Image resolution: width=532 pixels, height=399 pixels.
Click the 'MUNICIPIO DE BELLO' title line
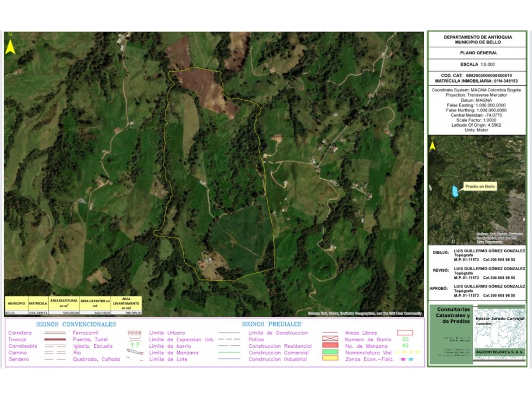click(x=478, y=42)
